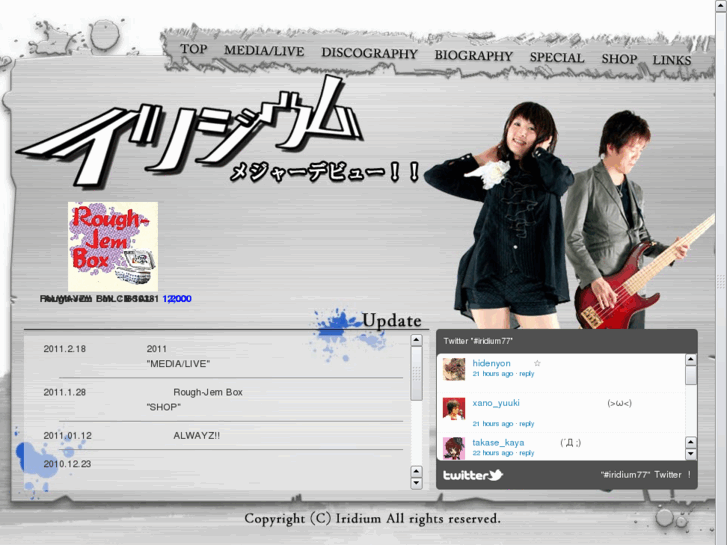Image resolution: width=727 pixels, height=545 pixels.
Task: Click the Twitter widget scroll up arrow
Action: tap(691, 359)
